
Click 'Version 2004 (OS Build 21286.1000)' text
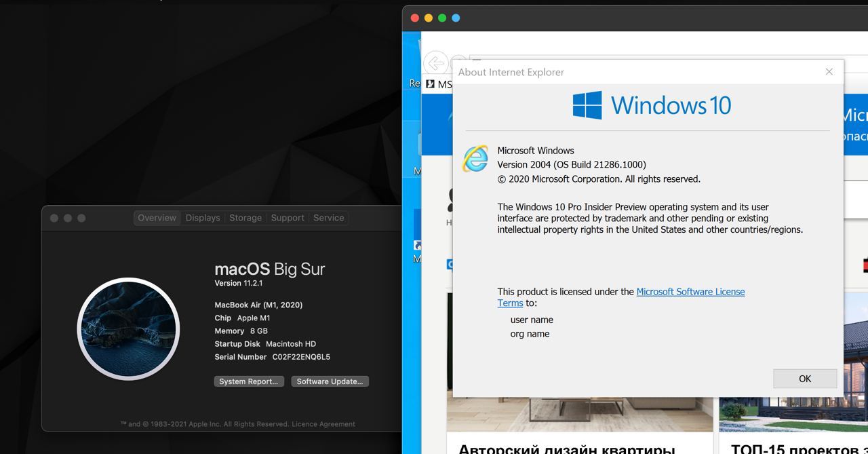pyautogui.click(x=572, y=165)
